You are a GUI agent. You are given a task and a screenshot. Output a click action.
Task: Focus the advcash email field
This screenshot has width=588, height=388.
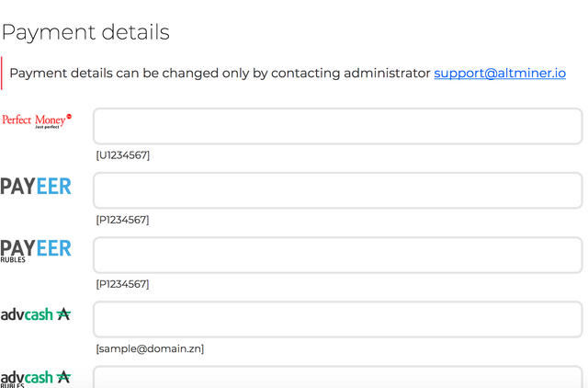tap(337, 319)
